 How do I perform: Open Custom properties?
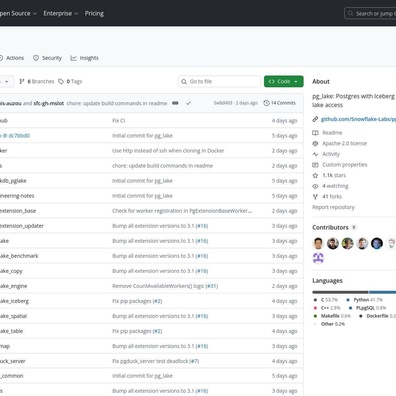(345, 165)
